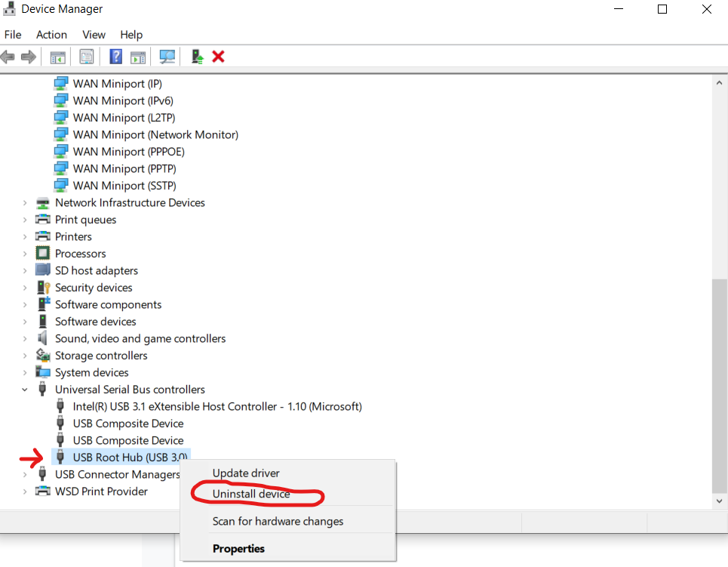Viewport: 728px width, 567px height.
Task: Expand Network Infrastructure Devices node
Action: (25, 202)
